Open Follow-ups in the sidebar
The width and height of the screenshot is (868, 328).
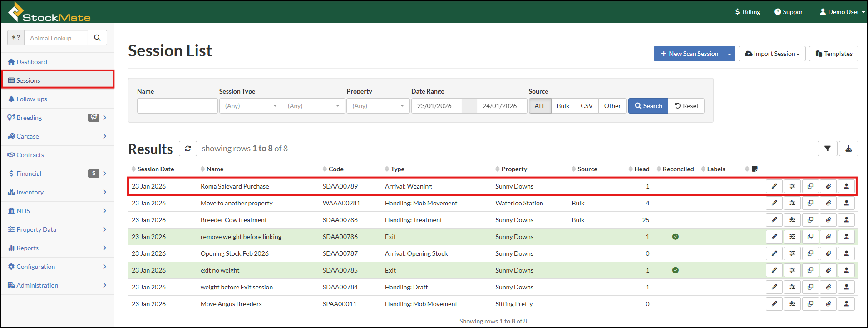[58, 99]
